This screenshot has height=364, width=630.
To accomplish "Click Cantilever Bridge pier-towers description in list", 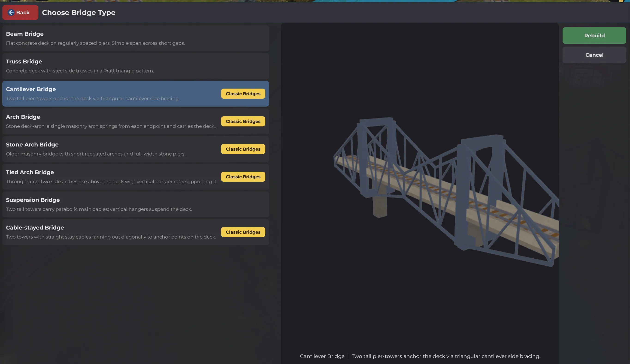I will coord(93,99).
